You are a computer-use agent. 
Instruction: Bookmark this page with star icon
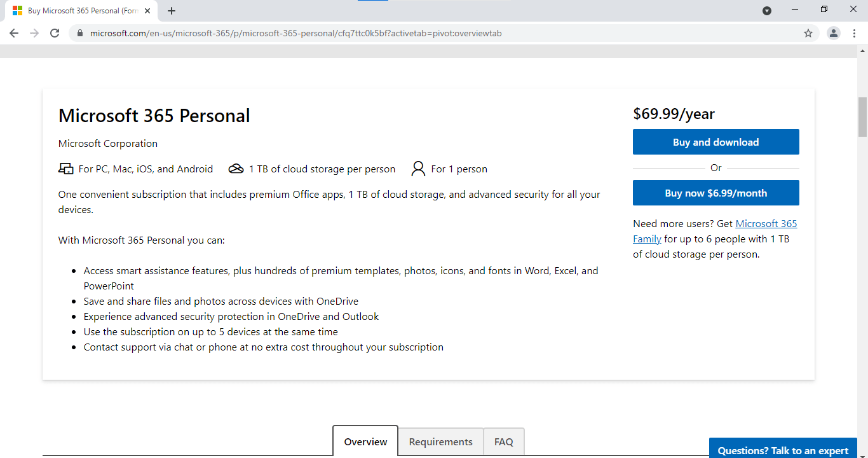(808, 33)
